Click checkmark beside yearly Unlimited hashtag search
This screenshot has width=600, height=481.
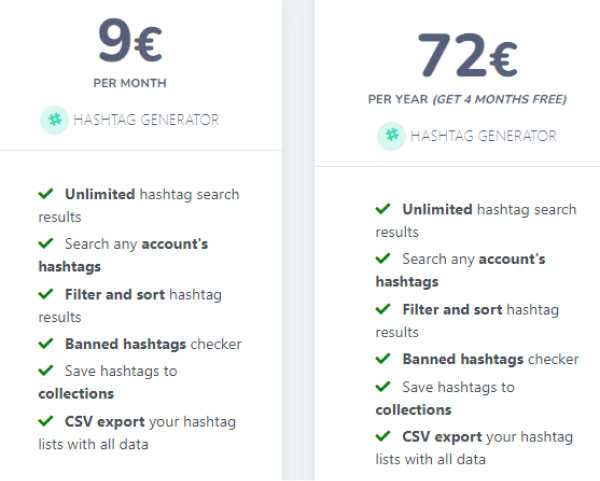coord(383,209)
